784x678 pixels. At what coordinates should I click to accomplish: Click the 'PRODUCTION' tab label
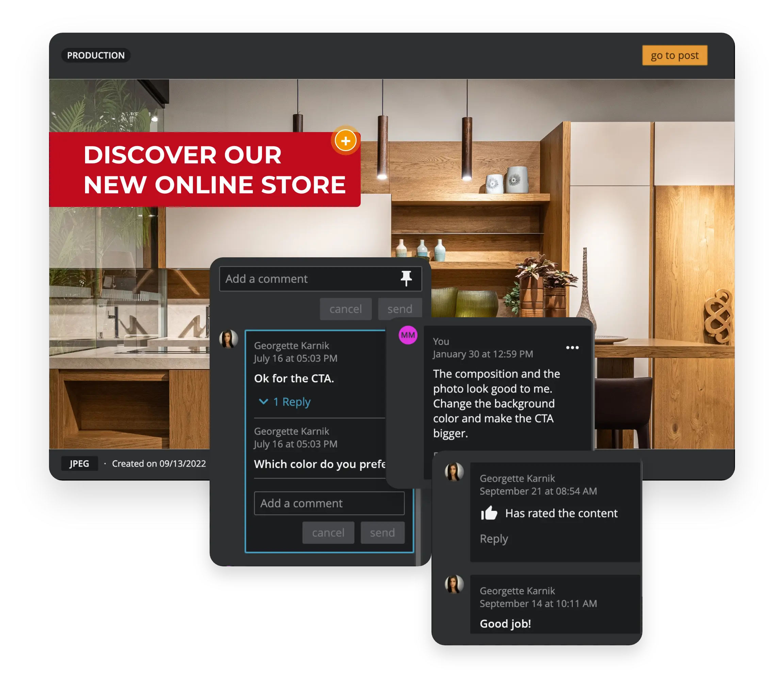tap(97, 56)
